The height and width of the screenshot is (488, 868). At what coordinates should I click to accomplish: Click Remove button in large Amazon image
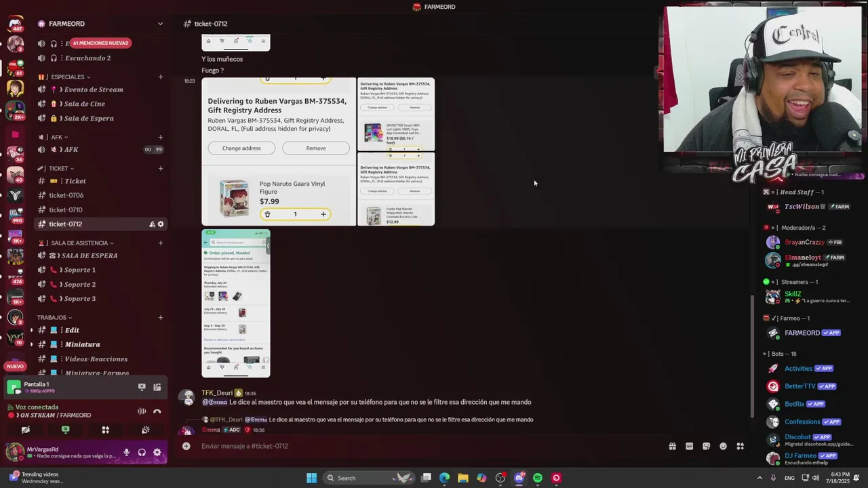[315, 148]
